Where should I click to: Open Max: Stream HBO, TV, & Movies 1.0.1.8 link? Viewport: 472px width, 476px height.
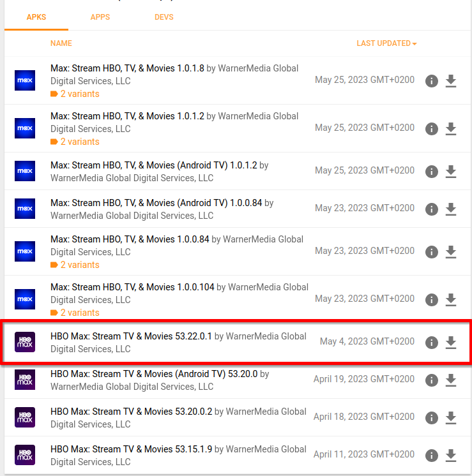[127, 68]
